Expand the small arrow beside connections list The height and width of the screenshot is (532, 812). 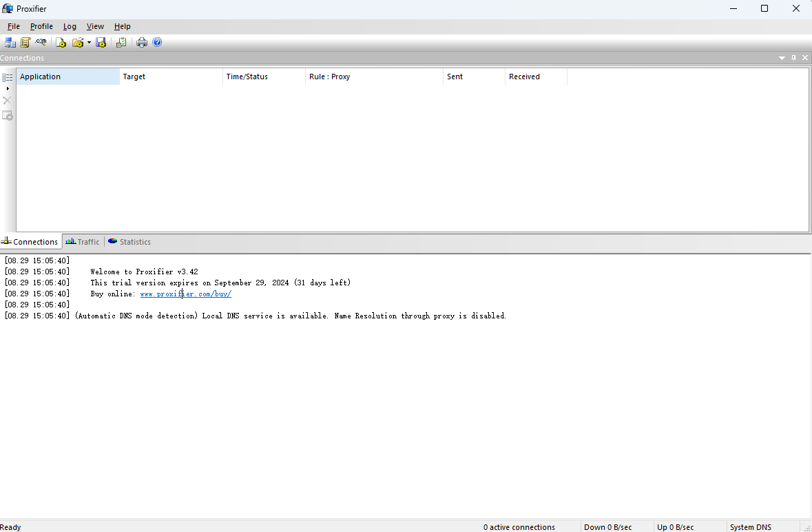[x=8, y=89]
